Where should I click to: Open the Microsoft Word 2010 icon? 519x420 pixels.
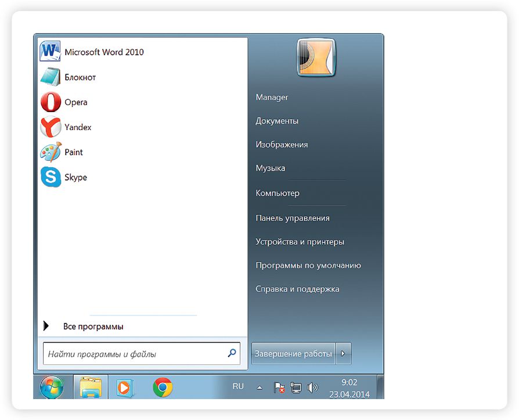50,51
